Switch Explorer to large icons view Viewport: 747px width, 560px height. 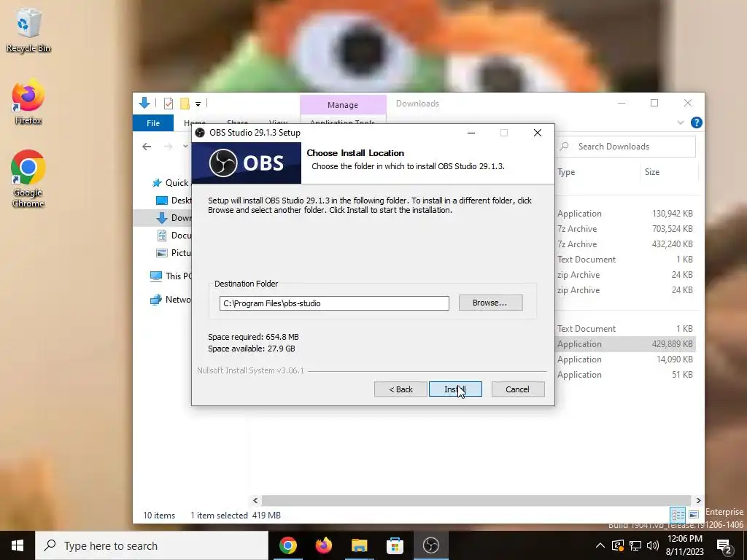(694, 515)
